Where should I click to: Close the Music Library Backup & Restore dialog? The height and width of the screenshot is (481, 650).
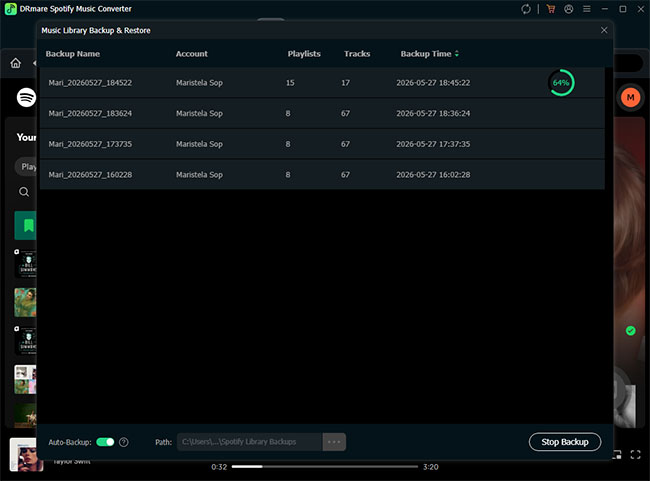(604, 30)
